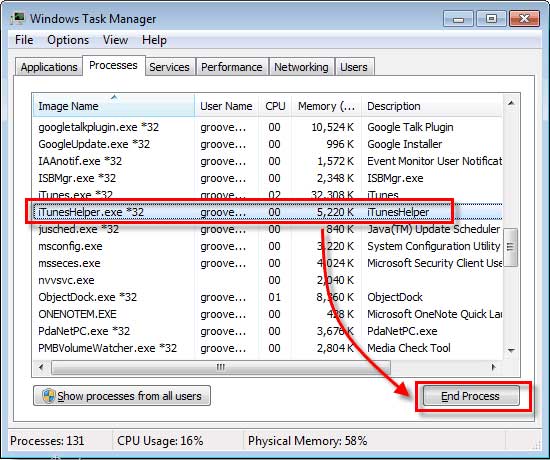Click the 10,524 K memory value
The image size is (550, 460).
click(333, 127)
